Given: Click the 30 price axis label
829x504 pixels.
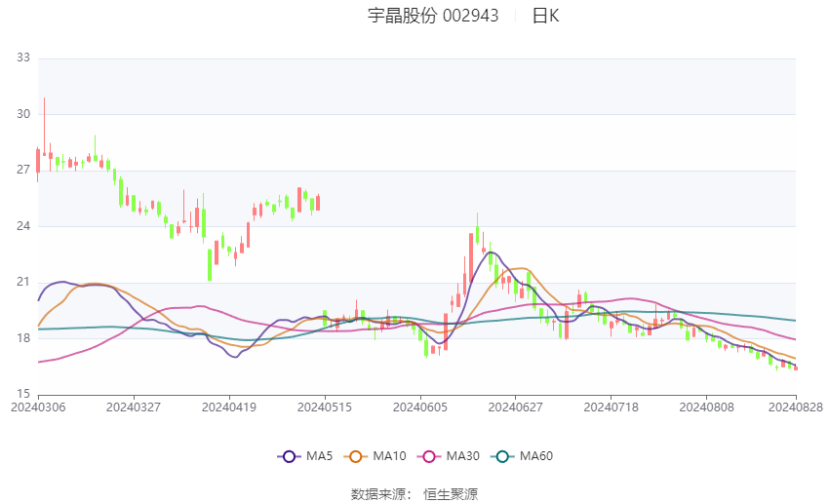Looking at the screenshot, I should [x=23, y=114].
